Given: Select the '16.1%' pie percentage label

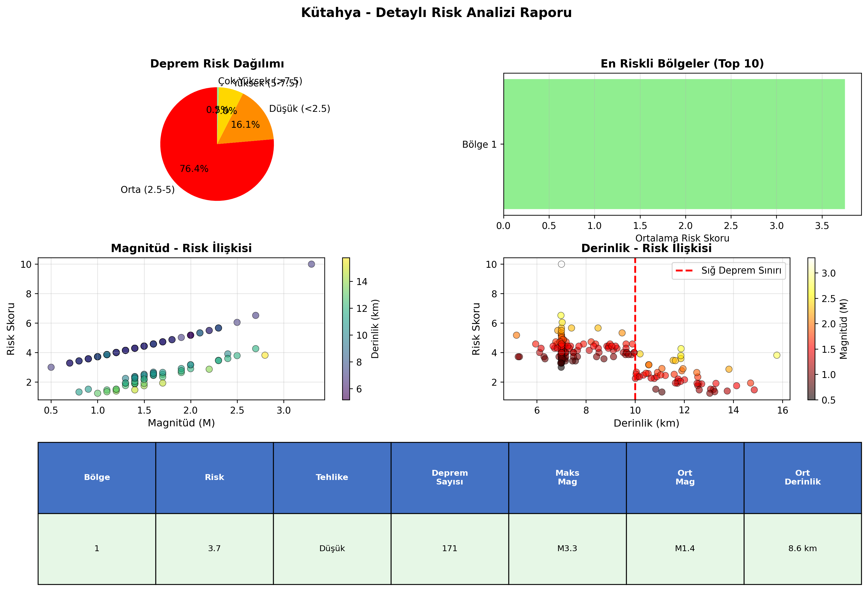Looking at the screenshot, I should point(245,125).
